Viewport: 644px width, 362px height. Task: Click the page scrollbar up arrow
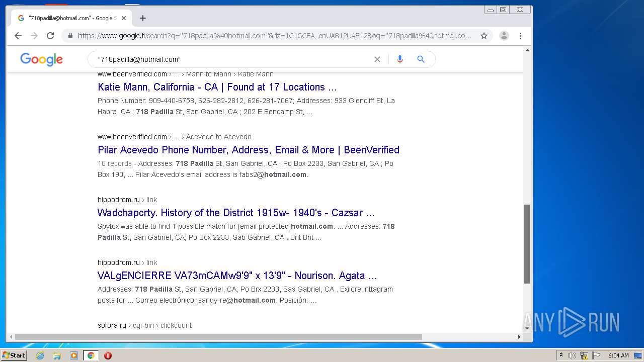527,50
